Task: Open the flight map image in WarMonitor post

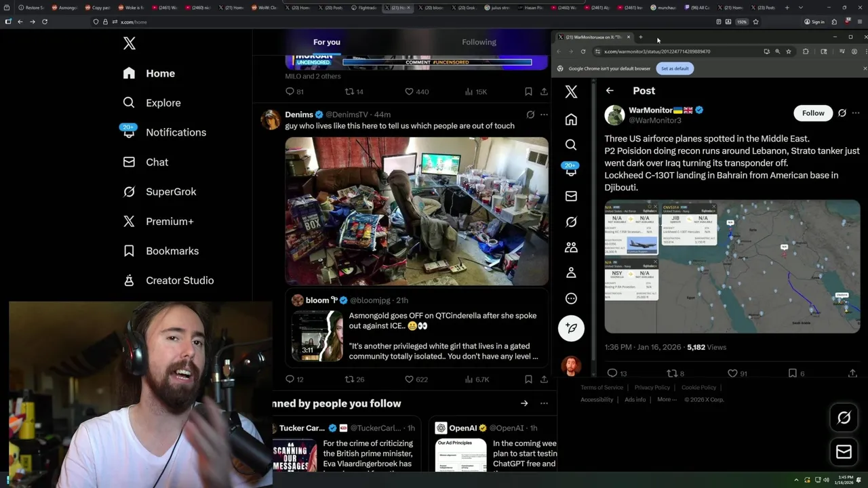Action: pyautogui.click(x=732, y=266)
